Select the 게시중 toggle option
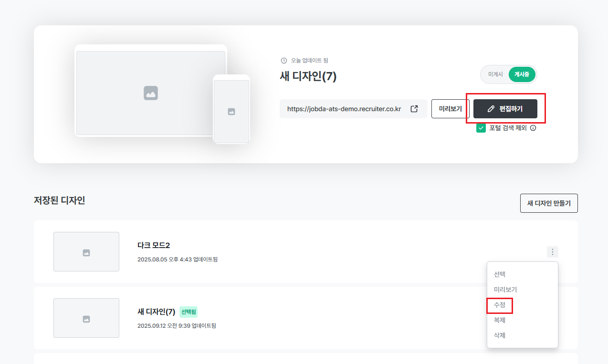The height and width of the screenshot is (364, 608). [522, 74]
